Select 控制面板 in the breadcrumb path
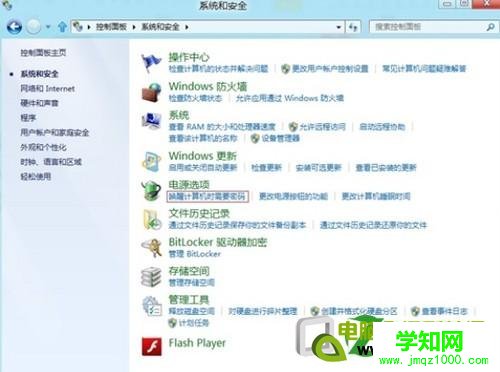The width and height of the screenshot is (500, 372). (x=111, y=27)
